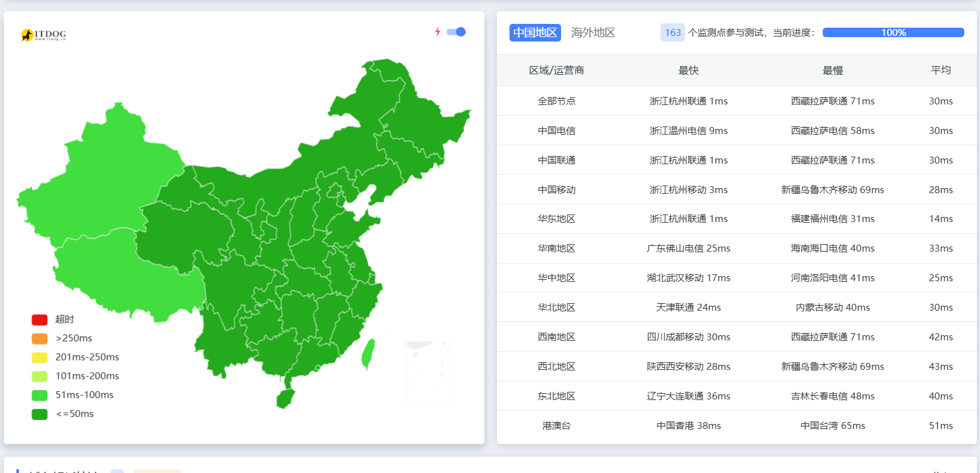
Task: Toggle the switch beside the lightning icon
Action: (x=456, y=31)
